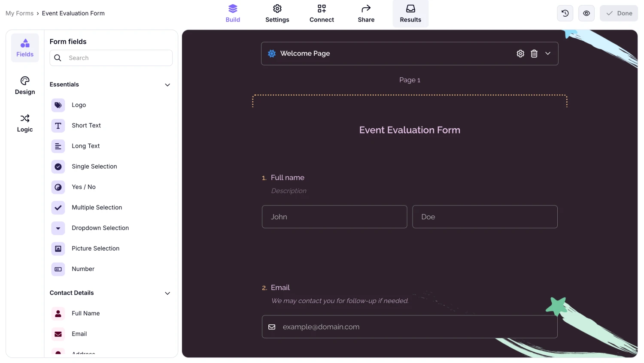Expand the Contact Details section

coord(167,293)
